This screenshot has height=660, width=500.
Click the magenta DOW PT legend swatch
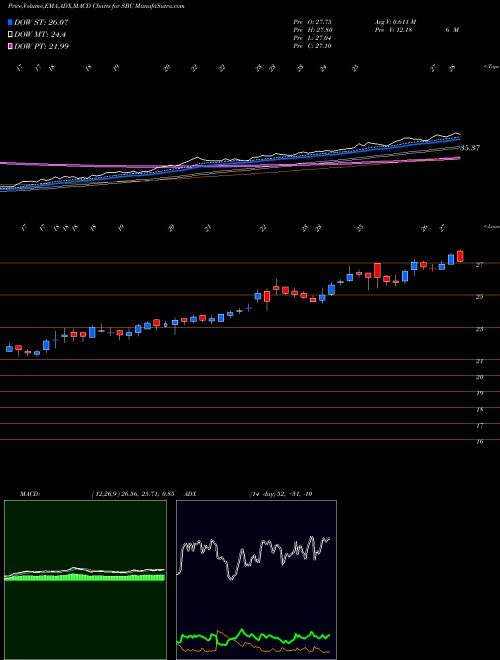(11, 46)
